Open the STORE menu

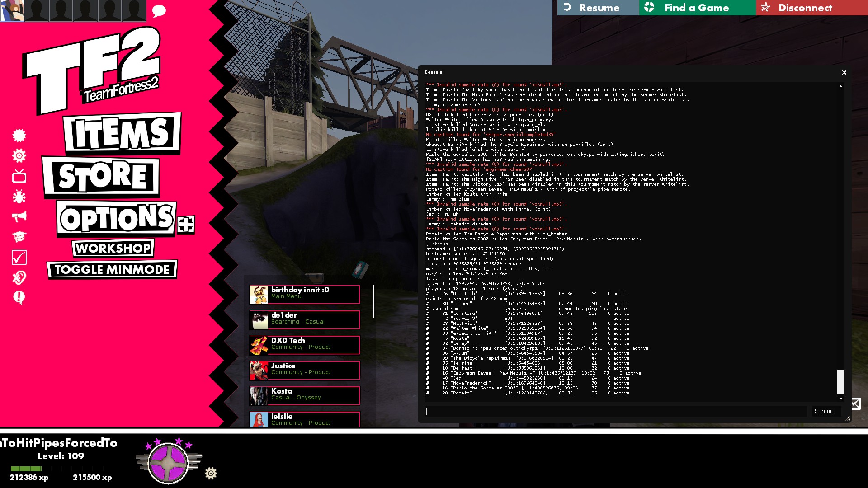[102, 176]
